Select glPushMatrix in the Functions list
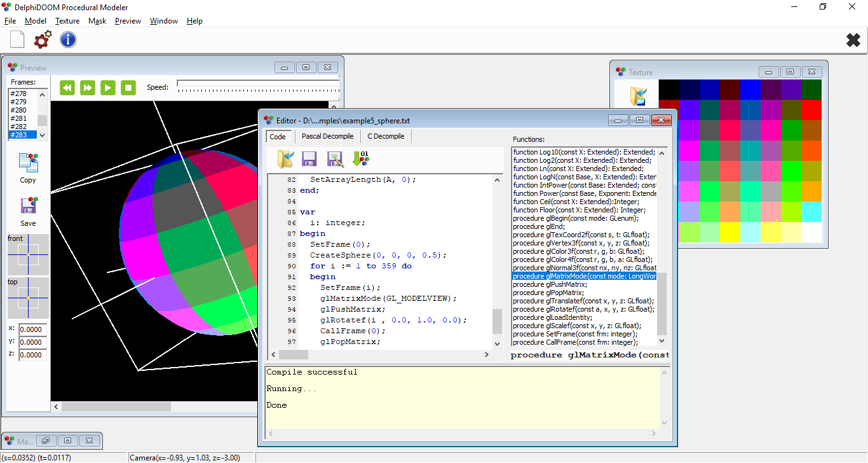The image size is (868, 463). (x=550, y=284)
